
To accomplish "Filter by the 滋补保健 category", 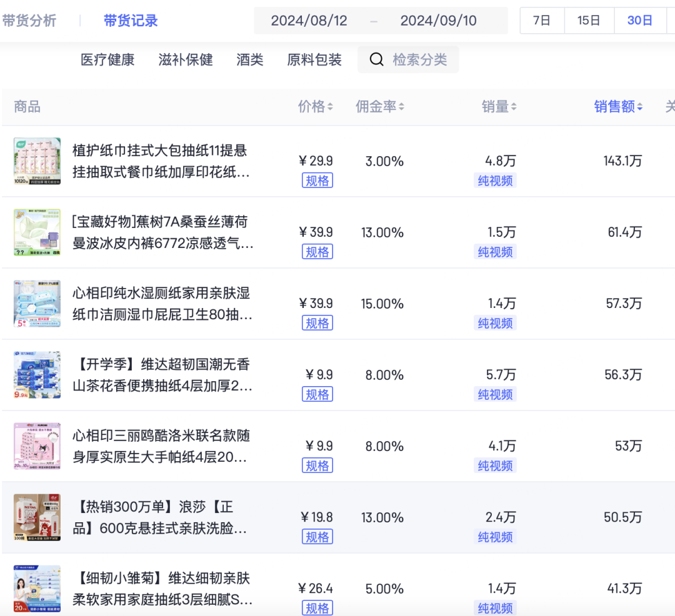I will (x=186, y=59).
